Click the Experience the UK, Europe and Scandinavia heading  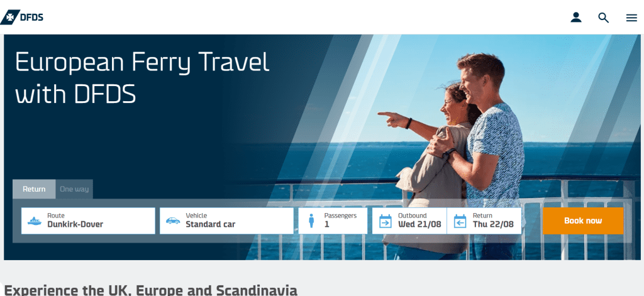coord(150,290)
